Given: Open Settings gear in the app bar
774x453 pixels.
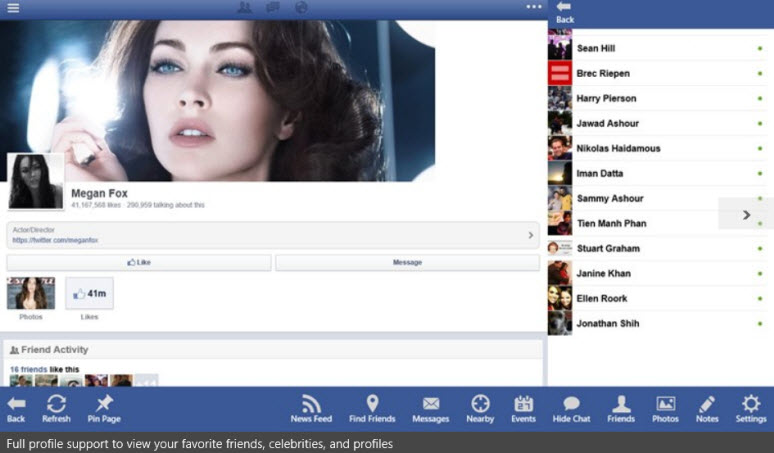Looking at the screenshot, I should (751, 409).
